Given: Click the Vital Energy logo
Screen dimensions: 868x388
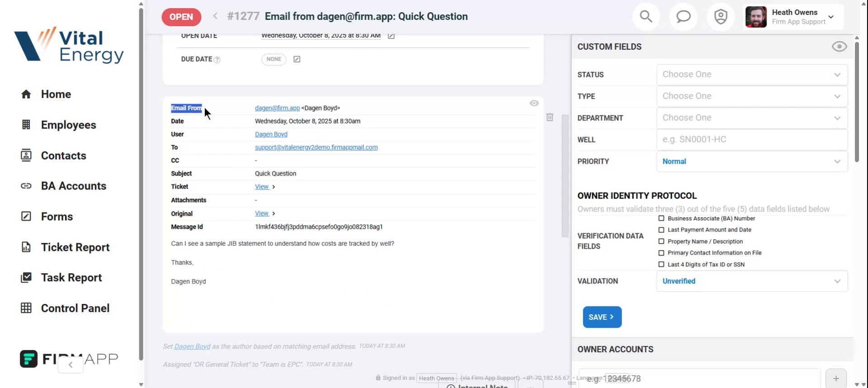Looking at the screenshot, I should 69,45.
